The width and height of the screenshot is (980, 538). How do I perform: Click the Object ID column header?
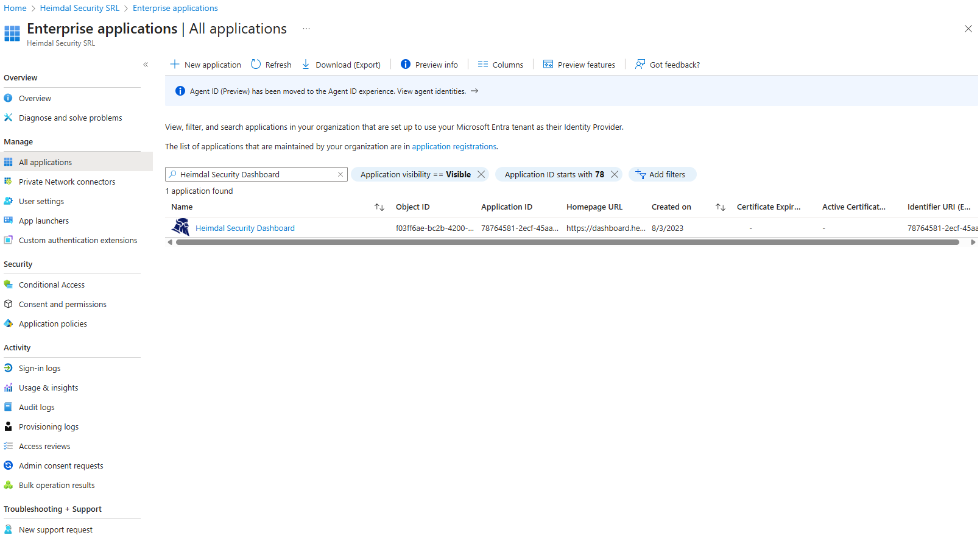pyautogui.click(x=413, y=207)
